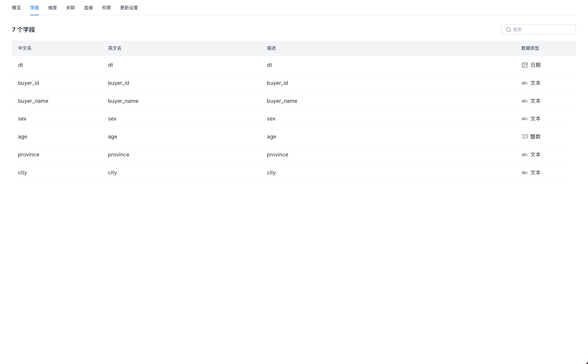Click the 数据类型 column header

coord(530,48)
